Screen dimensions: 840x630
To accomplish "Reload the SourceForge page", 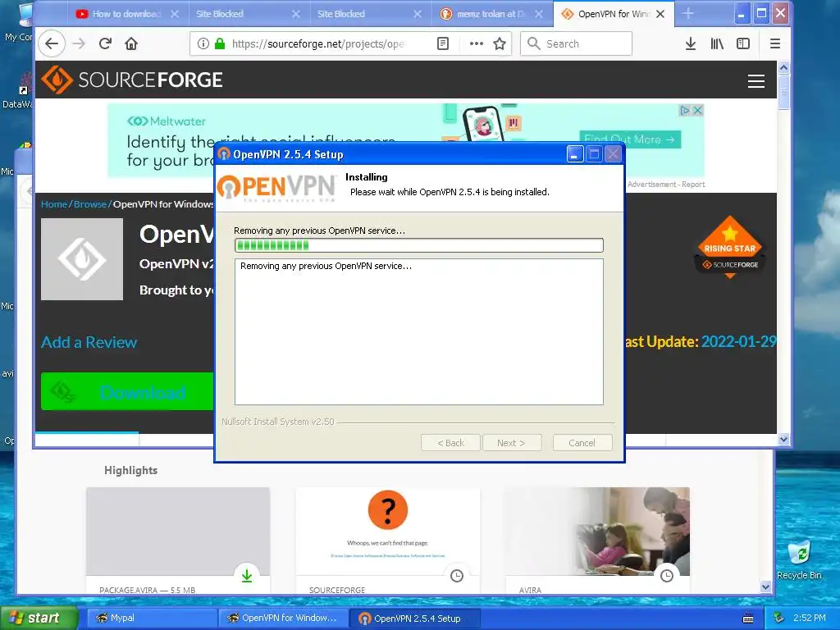I will pos(105,43).
